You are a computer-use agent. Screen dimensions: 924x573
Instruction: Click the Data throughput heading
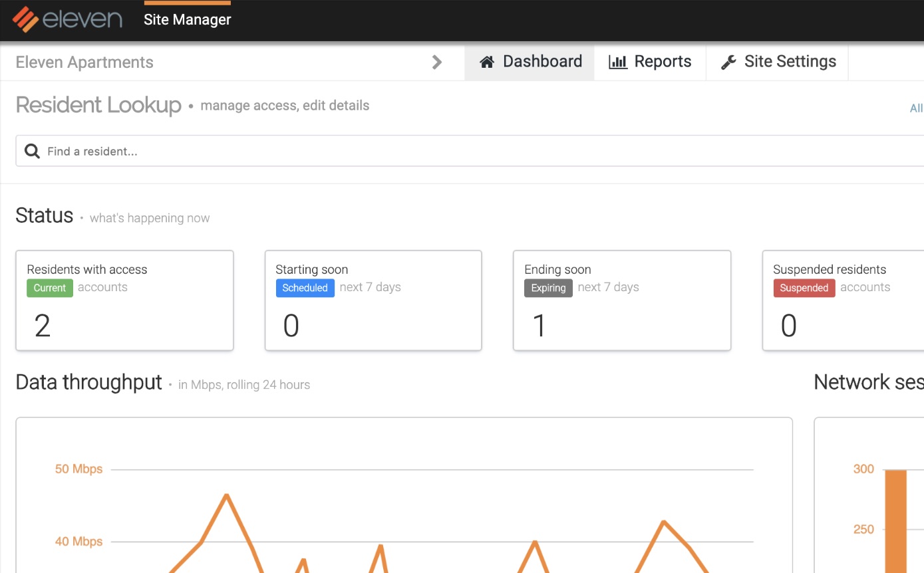pyautogui.click(x=88, y=382)
